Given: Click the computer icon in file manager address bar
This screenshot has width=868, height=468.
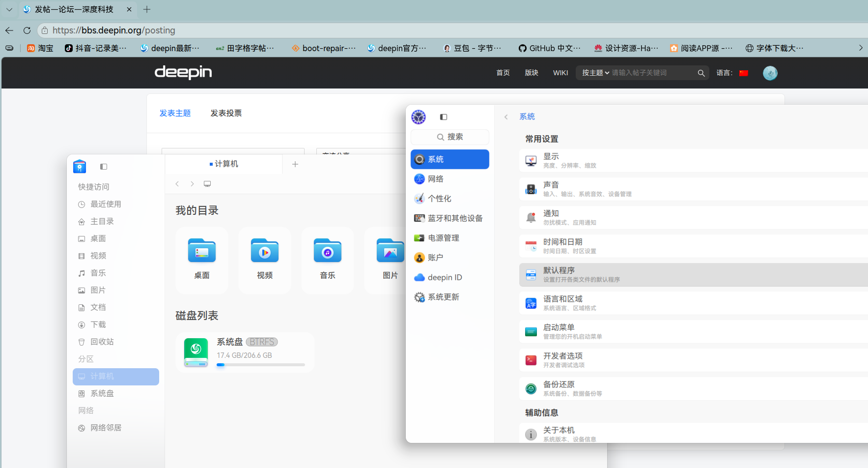Looking at the screenshot, I should 207,184.
